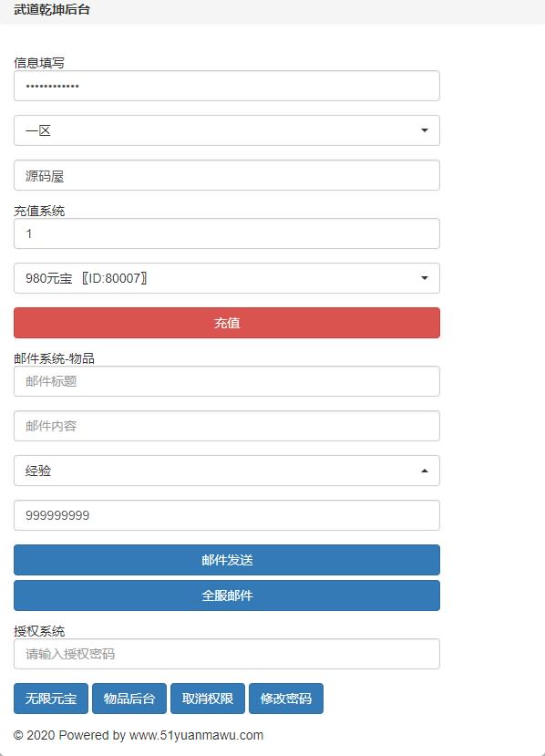Click the 源码屋 username input field
Screen dimensions: 545x756
pos(227,175)
